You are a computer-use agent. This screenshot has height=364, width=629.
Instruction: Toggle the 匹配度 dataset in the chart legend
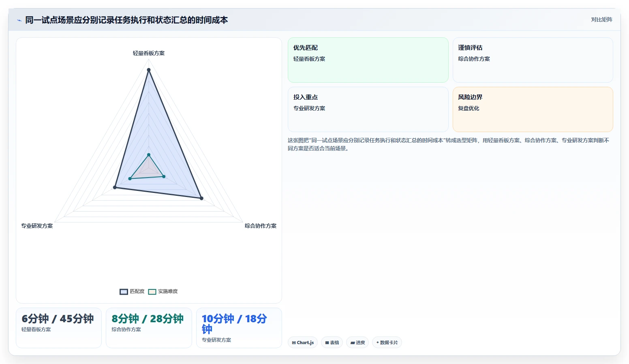click(x=132, y=291)
